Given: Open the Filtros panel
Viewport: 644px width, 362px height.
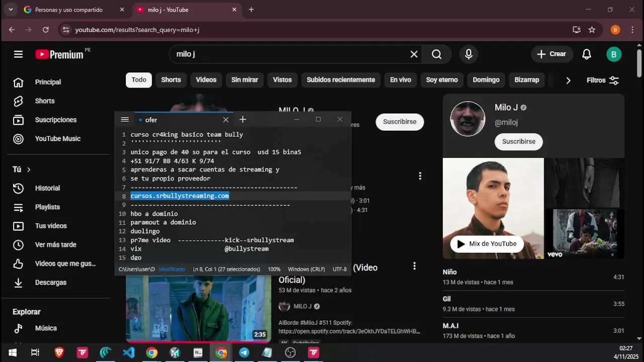Looking at the screenshot, I should pos(603,80).
